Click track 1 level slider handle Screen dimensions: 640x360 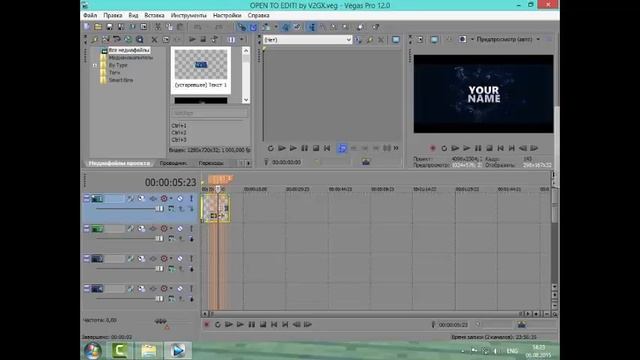[x=159, y=209]
